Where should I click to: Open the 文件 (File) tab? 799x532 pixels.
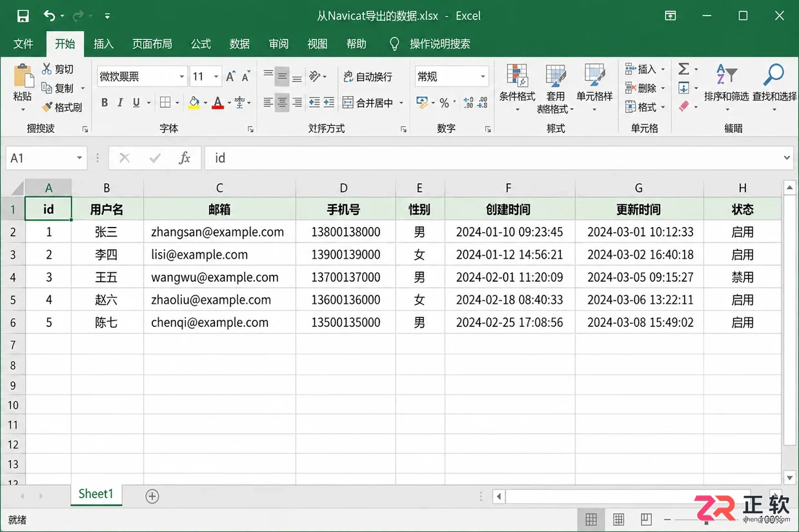[x=23, y=44]
